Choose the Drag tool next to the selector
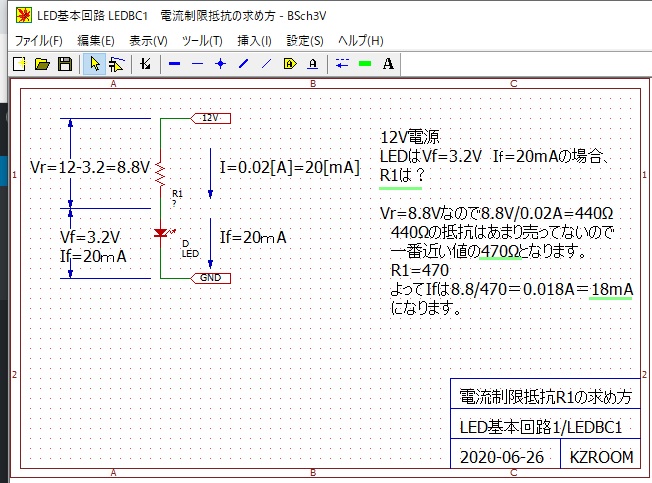The height and width of the screenshot is (483, 652). pyautogui.click(x=117, y=64)
